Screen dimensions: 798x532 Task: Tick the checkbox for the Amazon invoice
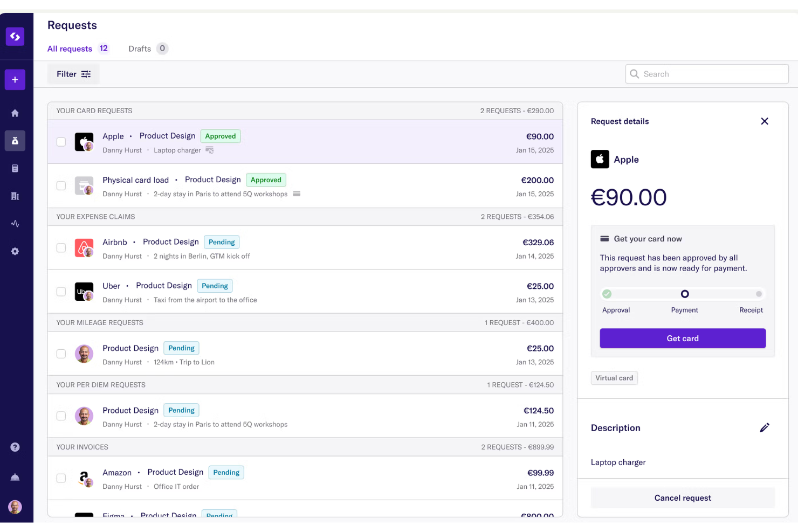pos(61,478)
